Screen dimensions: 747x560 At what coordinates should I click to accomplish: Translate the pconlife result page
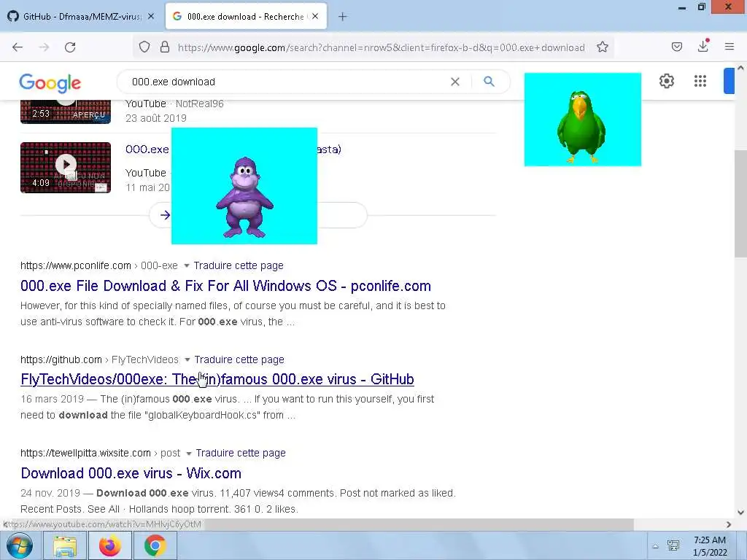tap(239, 265)
